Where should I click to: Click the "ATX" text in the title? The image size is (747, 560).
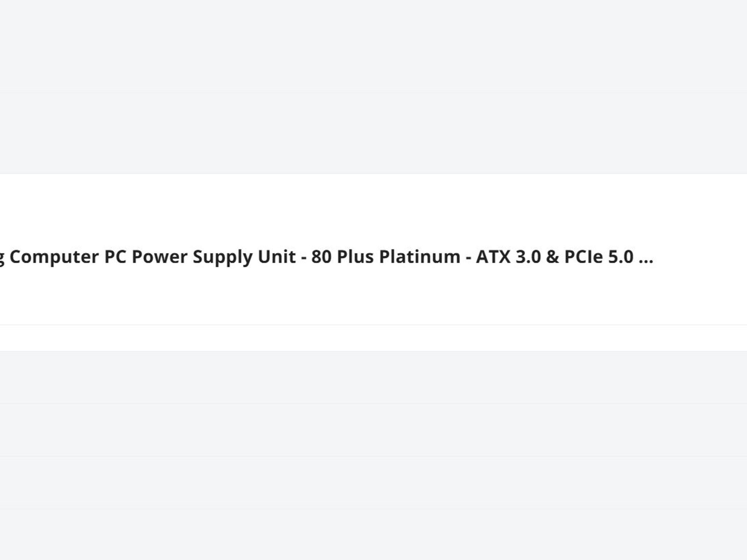pyautogui.click(x=493, y=257)
